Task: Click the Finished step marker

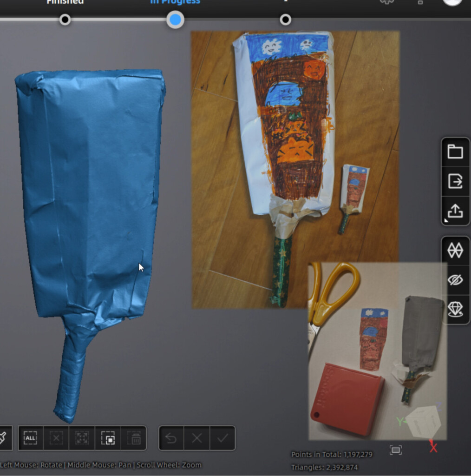Action: 65,20
